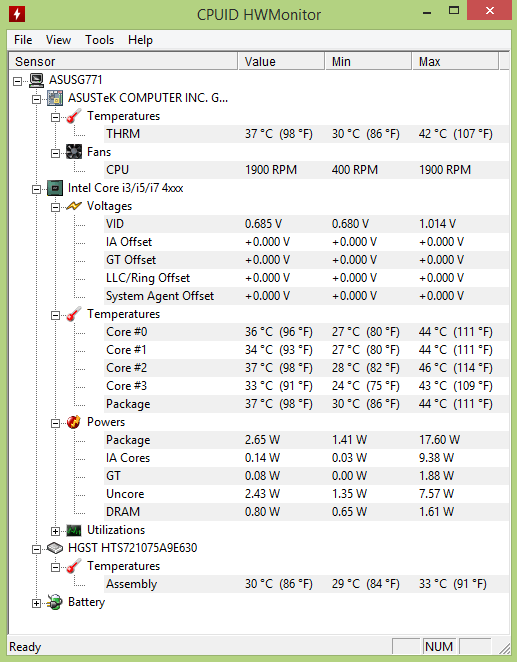
Task: Click the ASUSTeK motherboard icon
Action: click(x=55, y=98)
